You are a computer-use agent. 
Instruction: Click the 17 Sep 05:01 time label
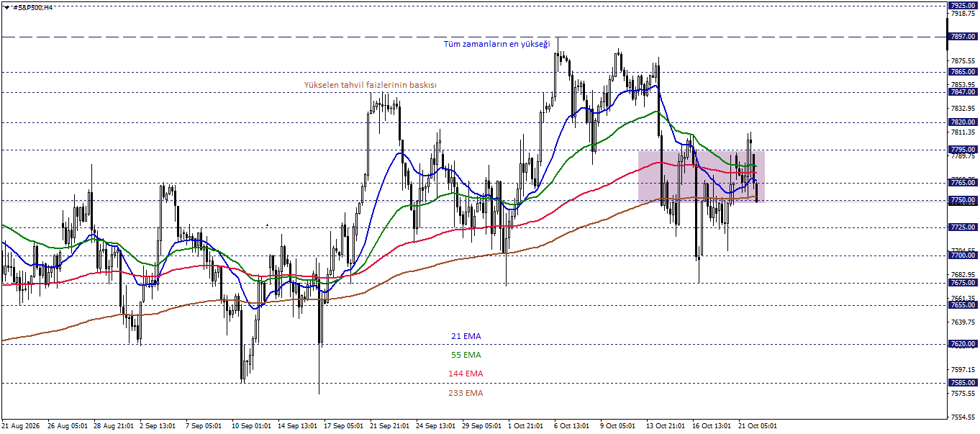[x=343, y=426]
